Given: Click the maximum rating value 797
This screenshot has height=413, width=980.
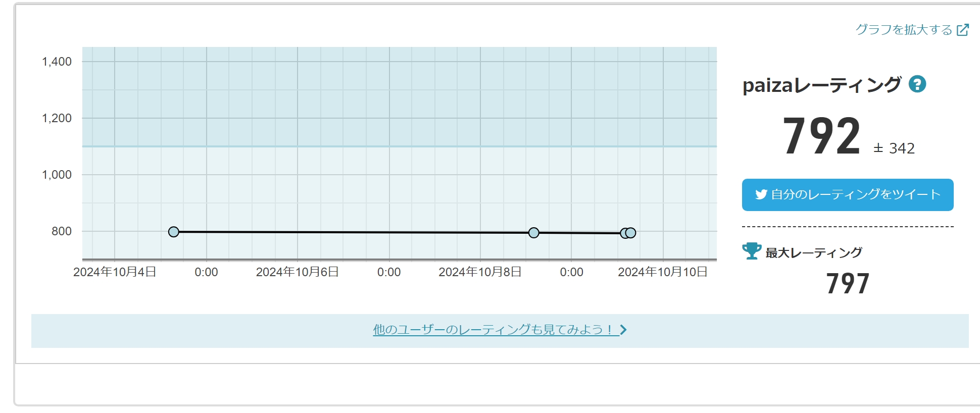Looking at the screenshot, I should point(848,284).
